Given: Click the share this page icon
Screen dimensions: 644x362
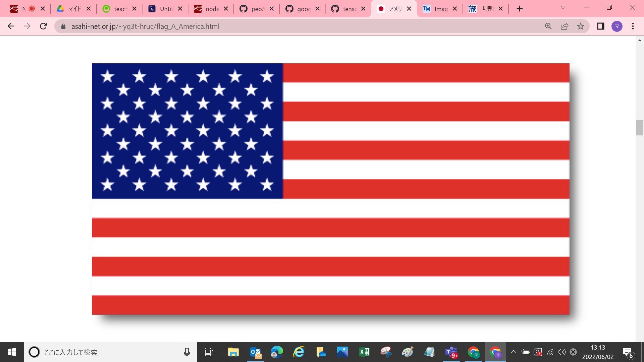Looking at the screenshot, I should [565, 26].
